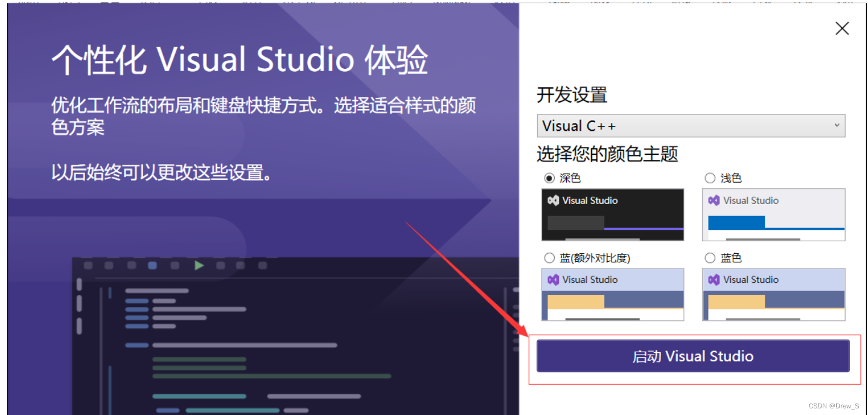This screenshot has width=868, height=415.
Task: Click the Visual Studio logo in light preview
Action: [x=714, y=200]
